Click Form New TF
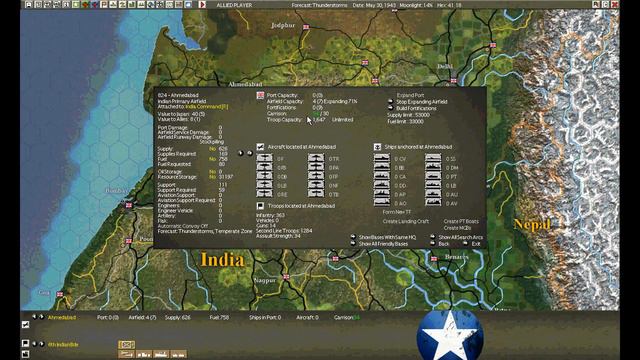 [x=396, y=212]
